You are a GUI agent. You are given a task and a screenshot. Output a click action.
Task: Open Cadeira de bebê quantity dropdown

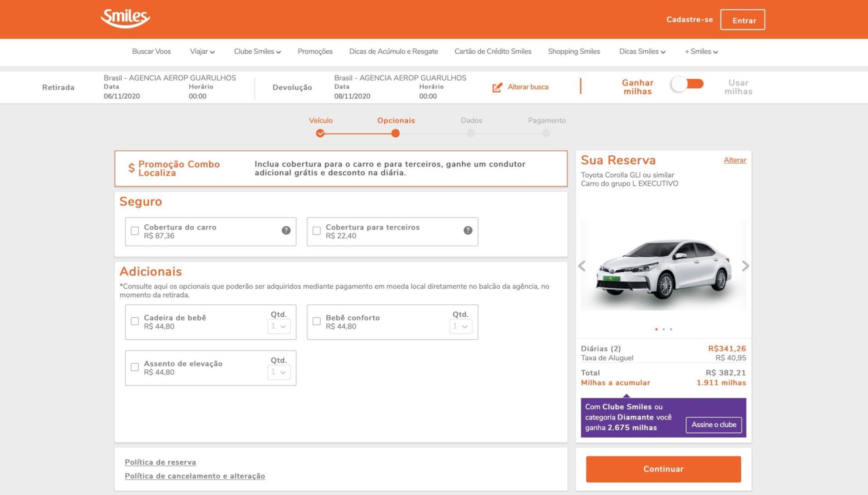[x=279, y=326]
